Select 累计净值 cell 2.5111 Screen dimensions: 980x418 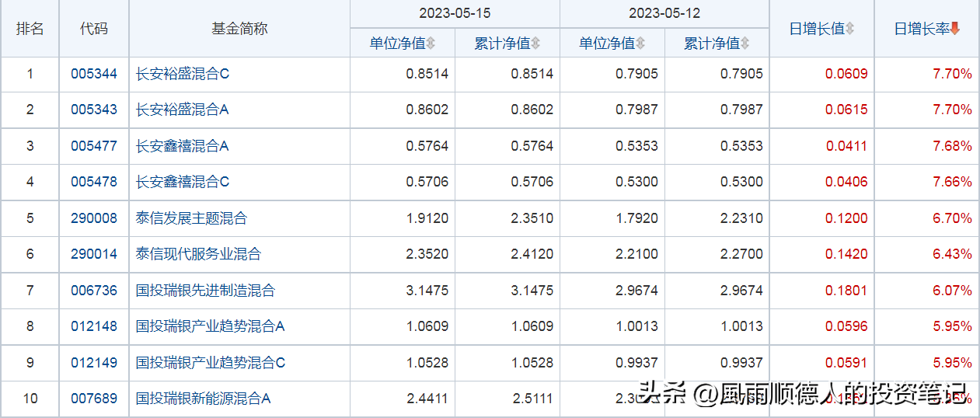[532, 399]
